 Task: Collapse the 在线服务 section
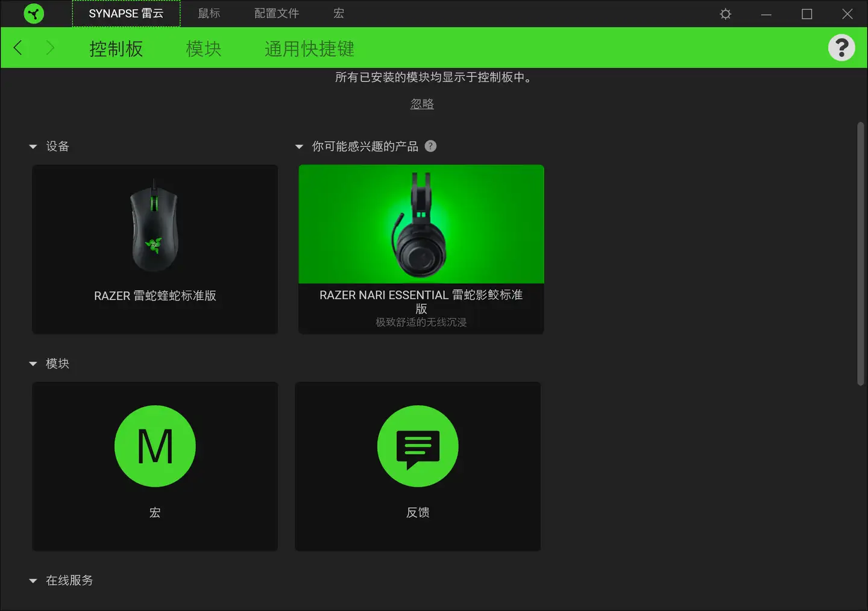(33, 581)
